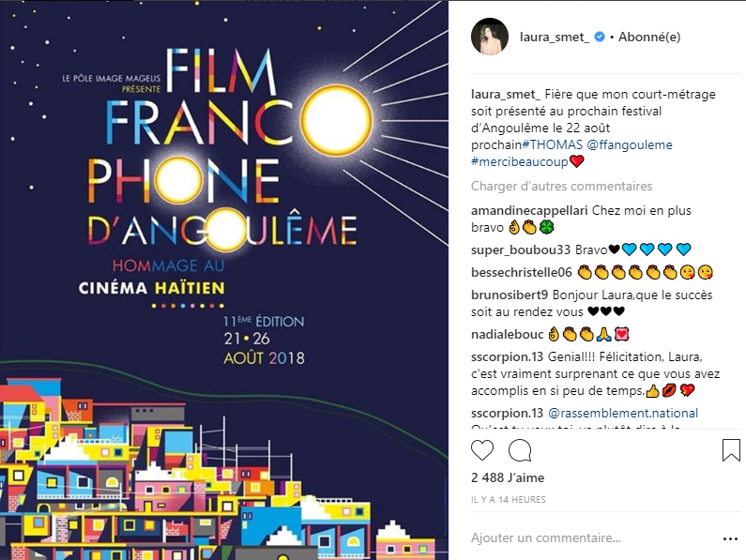Viewport: 746px width, 560px height.
Task: Open the @ffangouleme mention link
Action: coord(629,145)
